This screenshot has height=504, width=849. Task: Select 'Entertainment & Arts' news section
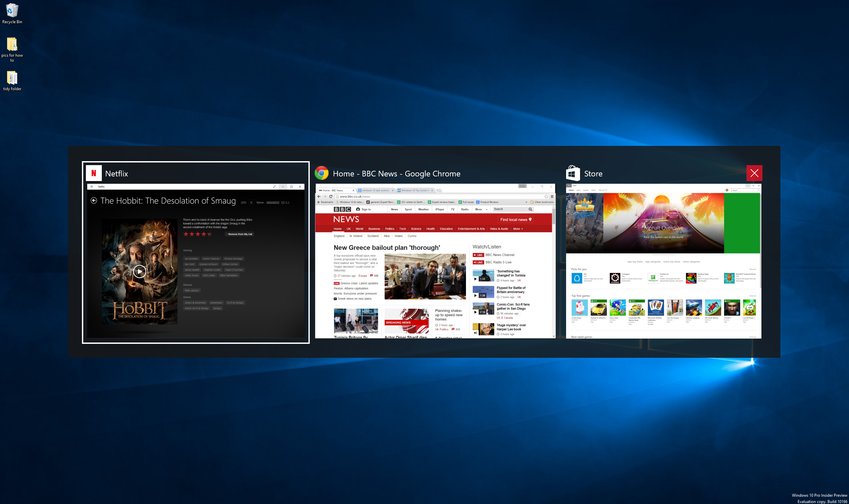[x=471, y=229]
